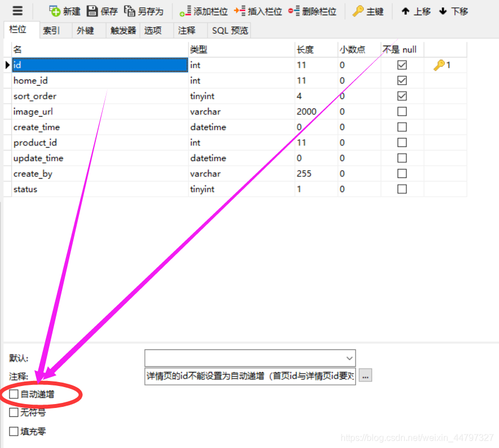Open the hamburger menu icon
499x448 pixels.
tap(17, 11)
